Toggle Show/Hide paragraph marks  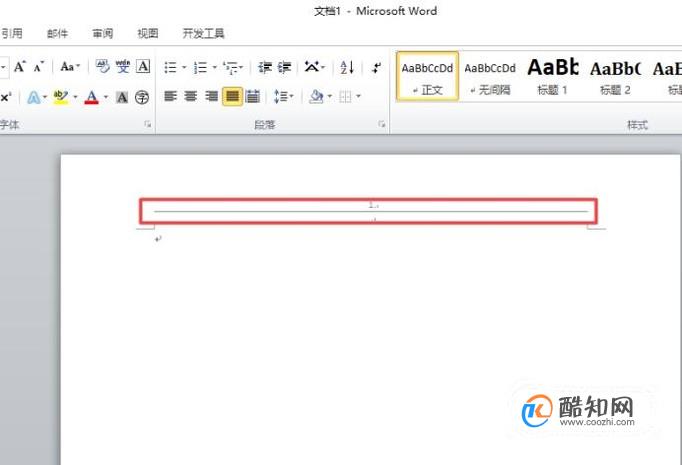377,67
